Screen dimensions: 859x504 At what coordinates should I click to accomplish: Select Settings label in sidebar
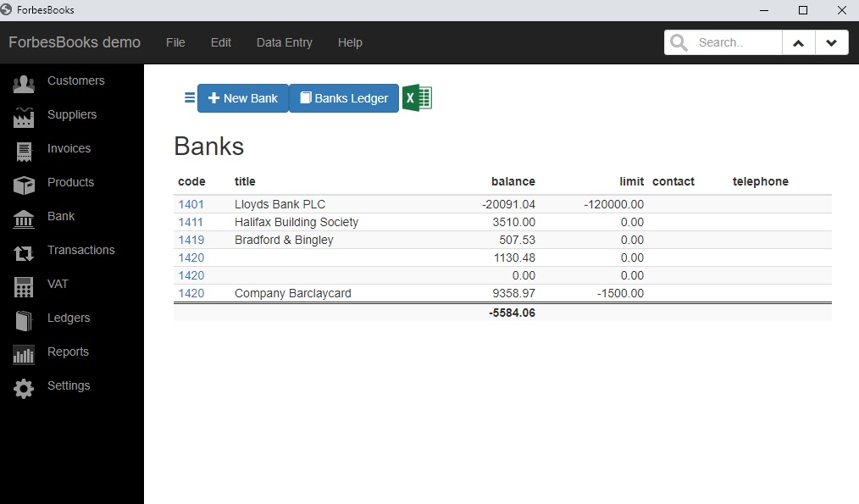tap(69, 385)
